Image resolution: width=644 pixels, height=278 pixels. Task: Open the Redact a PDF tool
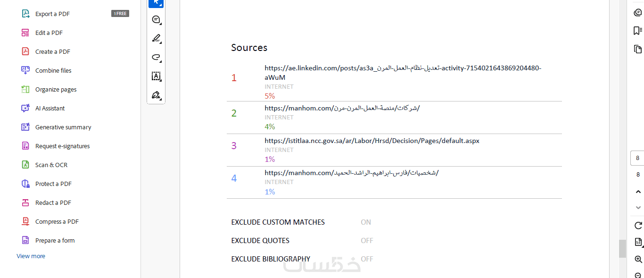coord(53,202)
